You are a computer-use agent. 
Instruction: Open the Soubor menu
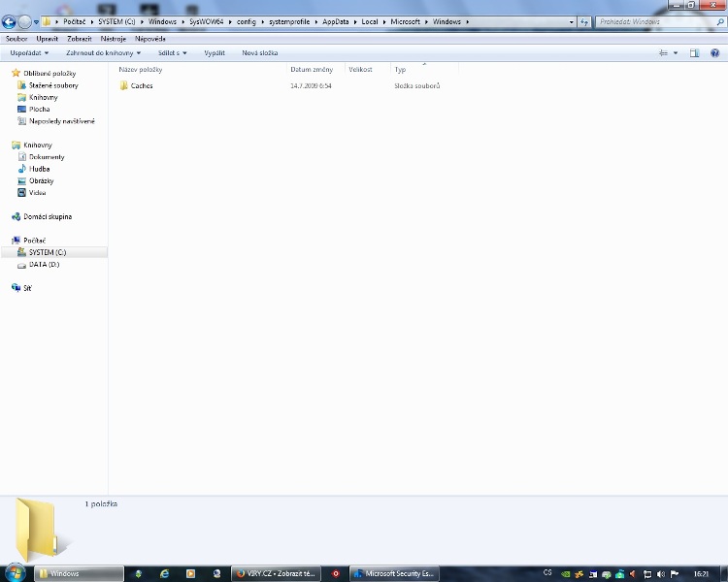tap(17, 38)
